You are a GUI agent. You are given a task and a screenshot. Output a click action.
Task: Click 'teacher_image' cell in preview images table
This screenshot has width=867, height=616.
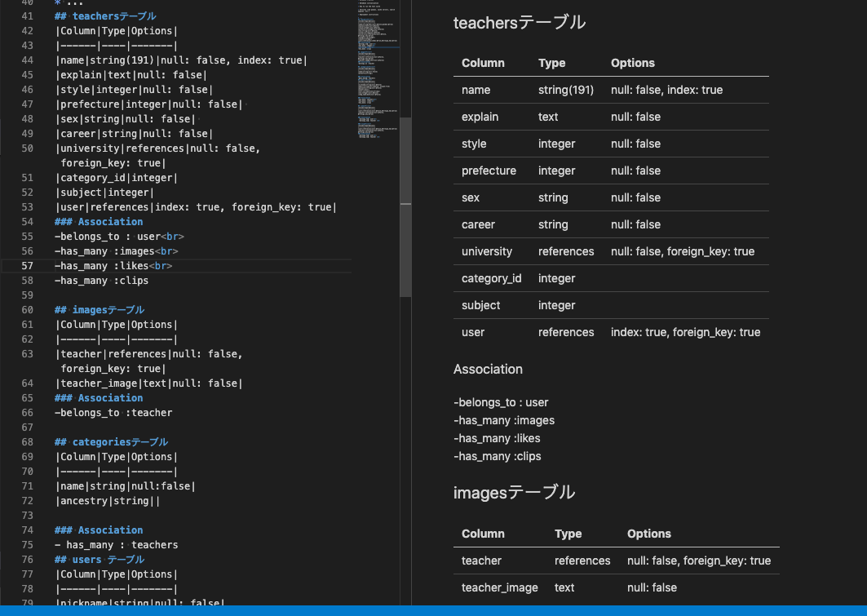point(499,587)
